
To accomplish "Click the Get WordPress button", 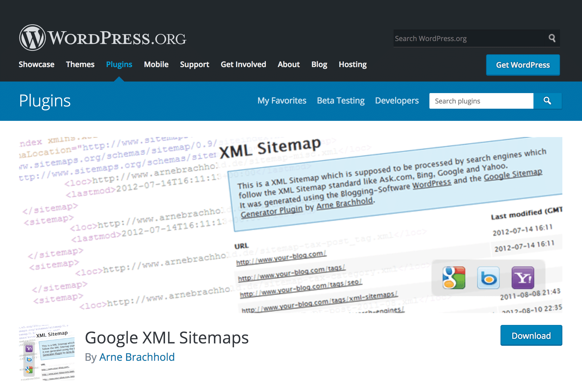I will (x=523, y=65).
